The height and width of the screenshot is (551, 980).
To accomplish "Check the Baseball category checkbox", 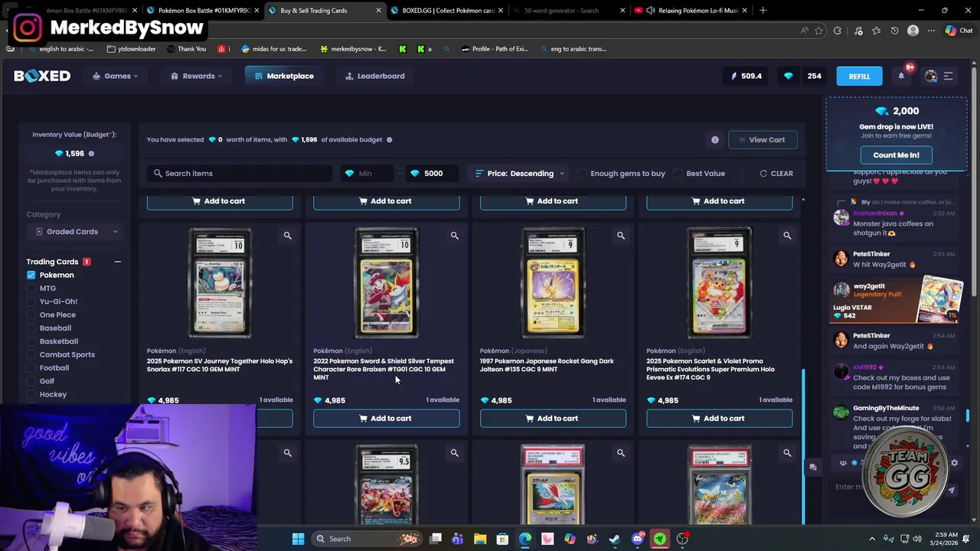I will click(31, 328).
